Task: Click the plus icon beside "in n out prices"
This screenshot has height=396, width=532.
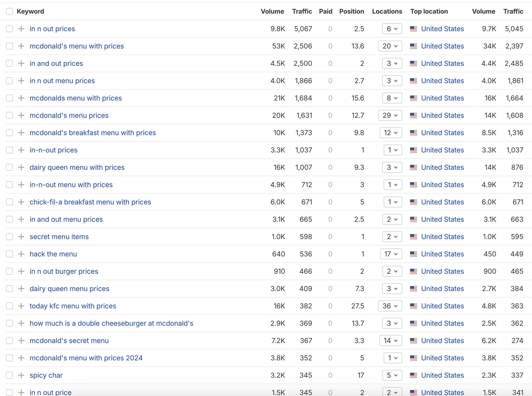Action: tap(21, 29)
